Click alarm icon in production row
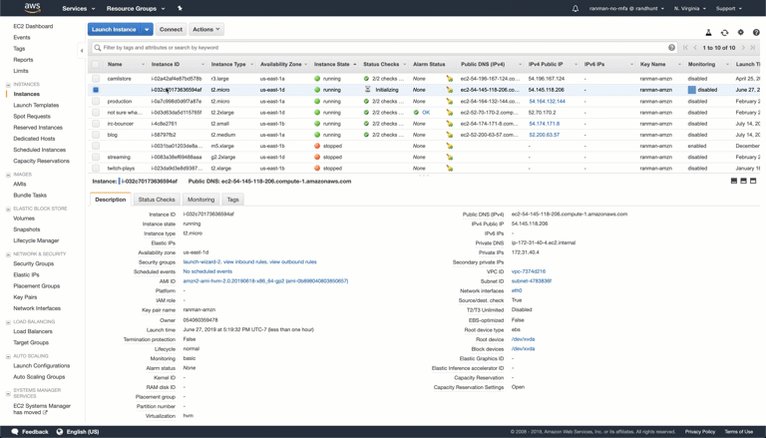 (x=449, y=101)
